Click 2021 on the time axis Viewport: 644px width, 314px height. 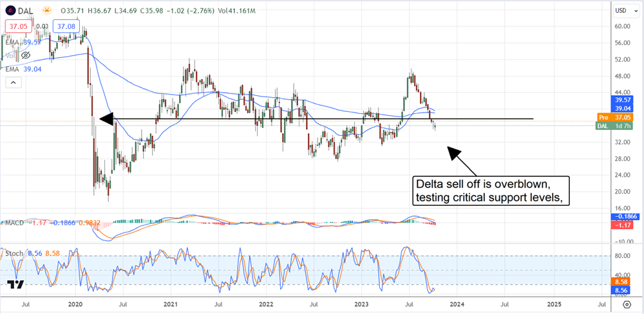coord(171,304)
